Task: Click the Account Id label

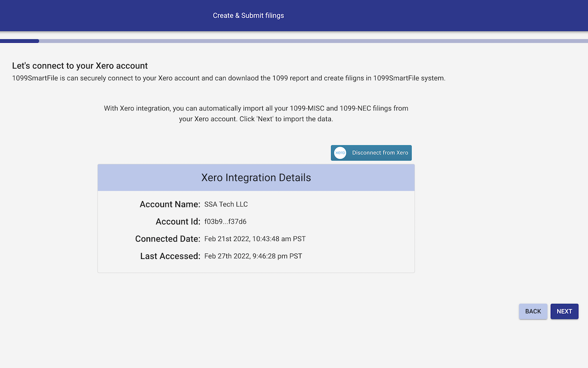Action: point(178,222)
